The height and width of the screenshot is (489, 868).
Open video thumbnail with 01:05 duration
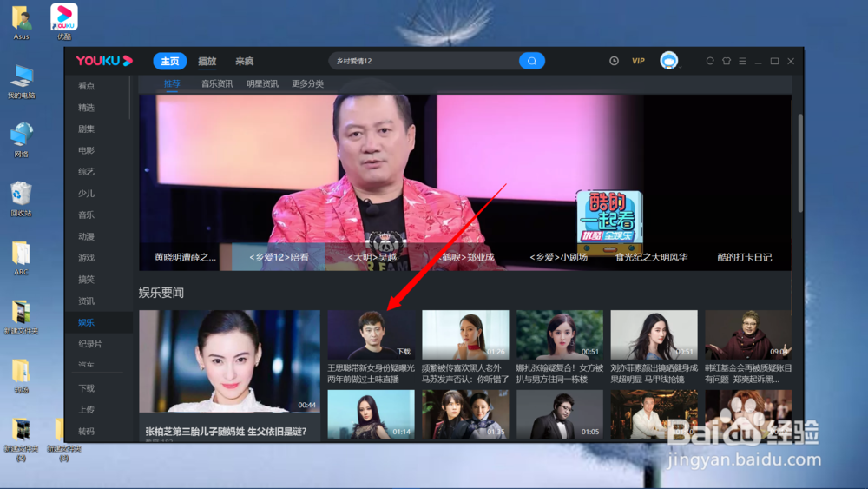[x=560, y=415]
